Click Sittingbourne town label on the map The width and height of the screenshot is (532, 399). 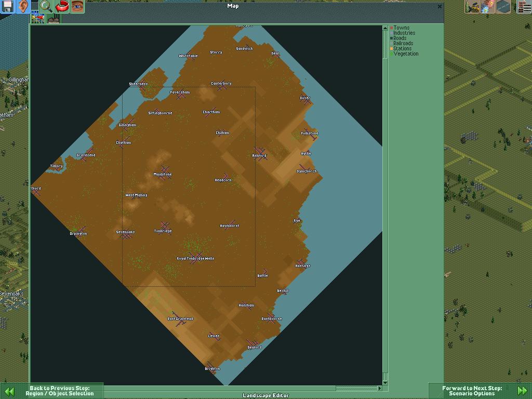pyautogui.click(x=160, y=113)
